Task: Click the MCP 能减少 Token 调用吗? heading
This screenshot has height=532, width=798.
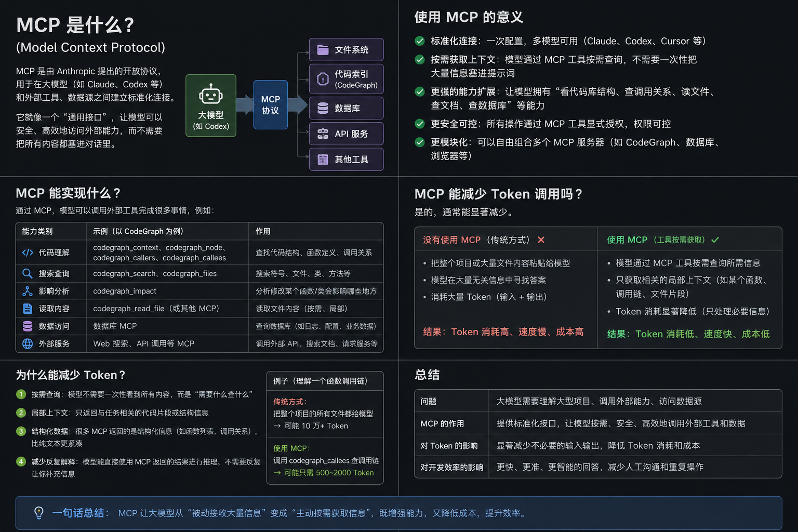Action: pyautogui.click(x=498, y=194)
